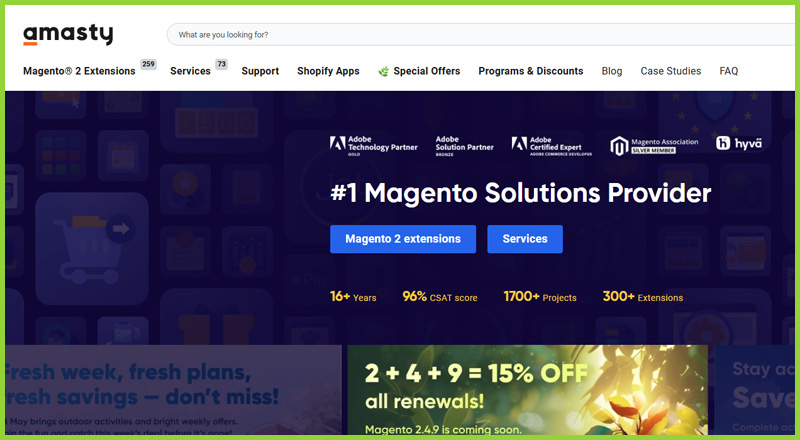Click the amasty logo
Viewport: 800px width, 440px height.
[68, 35]
